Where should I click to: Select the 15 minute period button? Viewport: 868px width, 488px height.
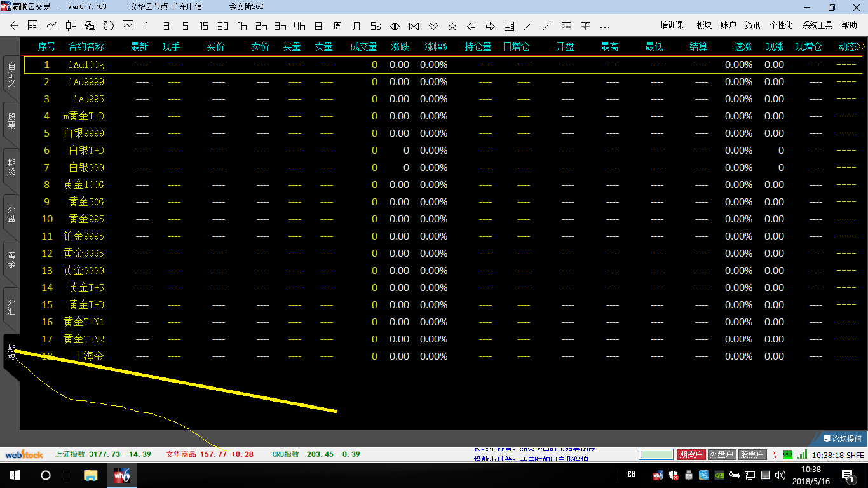click(203, 26)
